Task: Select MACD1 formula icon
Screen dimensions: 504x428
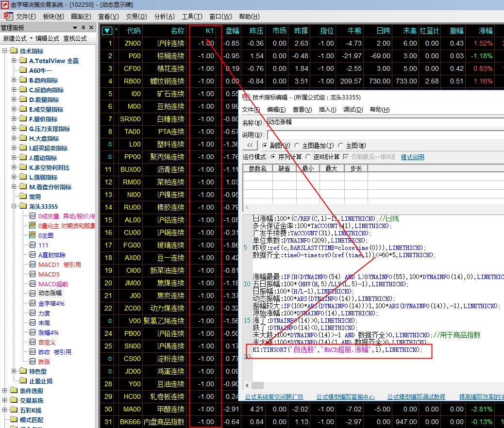Action: point(33,264)
